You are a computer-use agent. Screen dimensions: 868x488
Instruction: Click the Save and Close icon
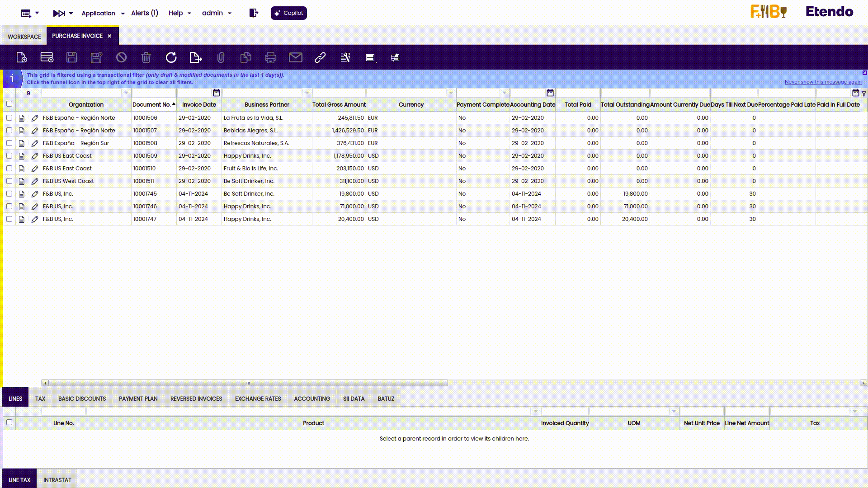click(x=96, y=57)
